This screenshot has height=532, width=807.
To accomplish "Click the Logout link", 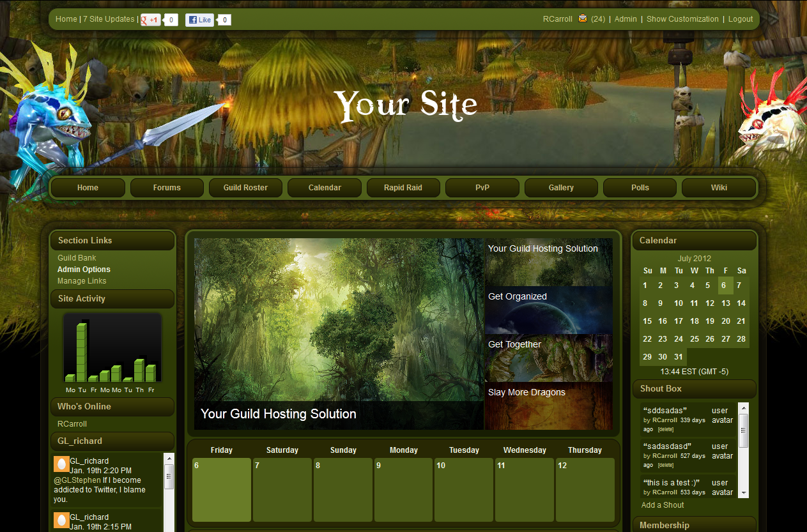I will tap(741, 19).
